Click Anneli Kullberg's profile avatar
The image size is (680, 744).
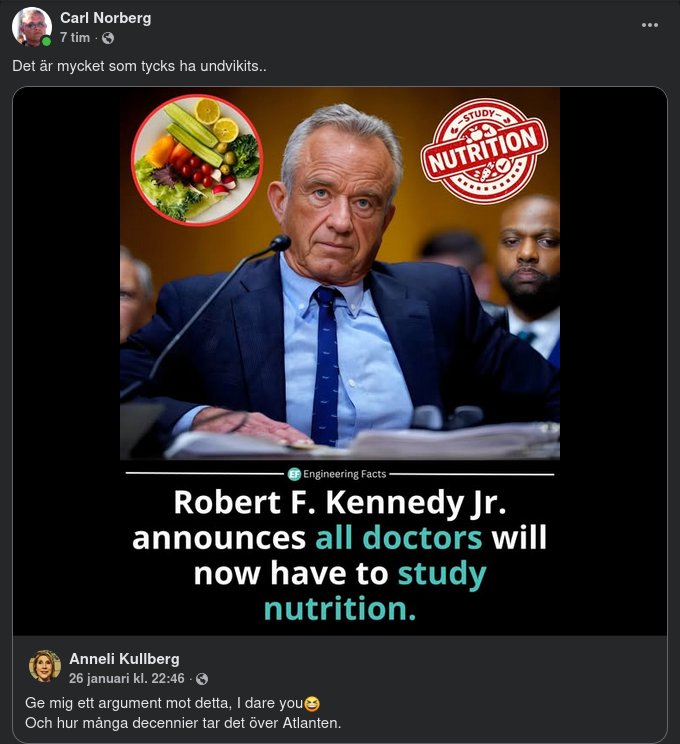tap(45, 666)
